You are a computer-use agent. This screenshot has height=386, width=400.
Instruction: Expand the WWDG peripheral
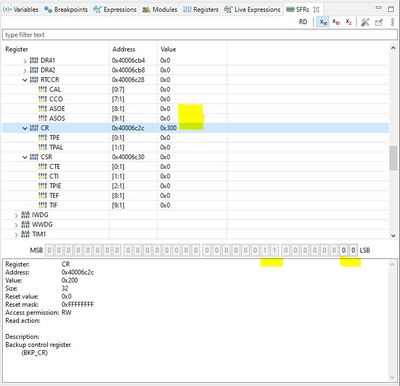coord(16,225)
